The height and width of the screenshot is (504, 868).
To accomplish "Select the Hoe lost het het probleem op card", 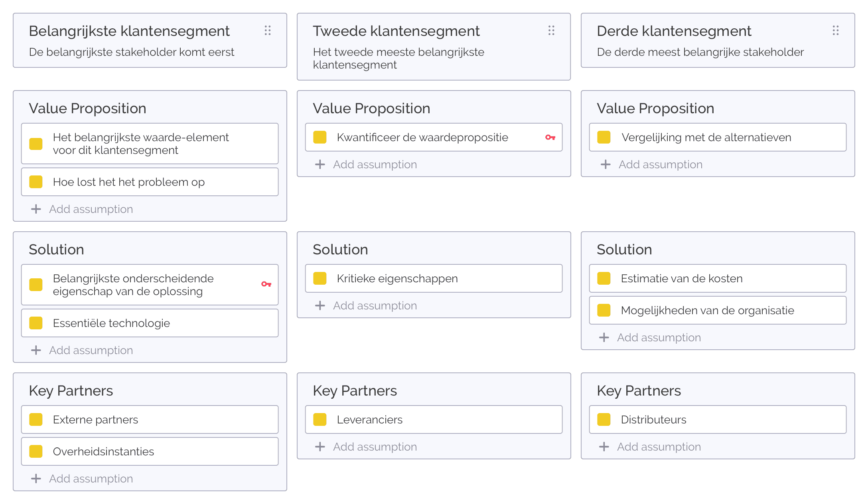I will click(150, 182).
